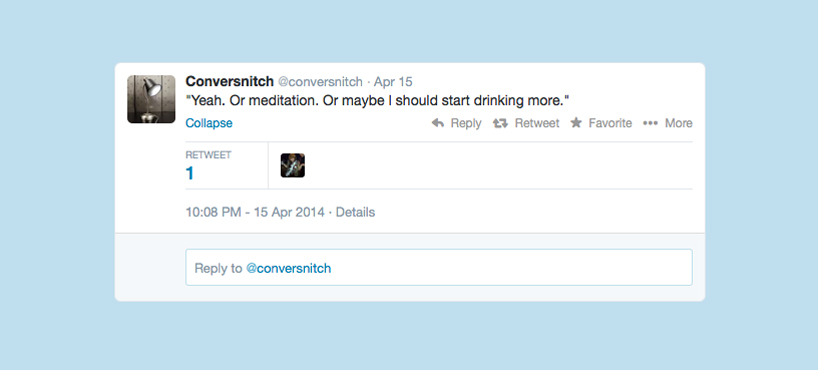The width and height of the screenshot is (818, 370).
Task: Toggle the Favorite text label
Action: (x=610, y=123)
